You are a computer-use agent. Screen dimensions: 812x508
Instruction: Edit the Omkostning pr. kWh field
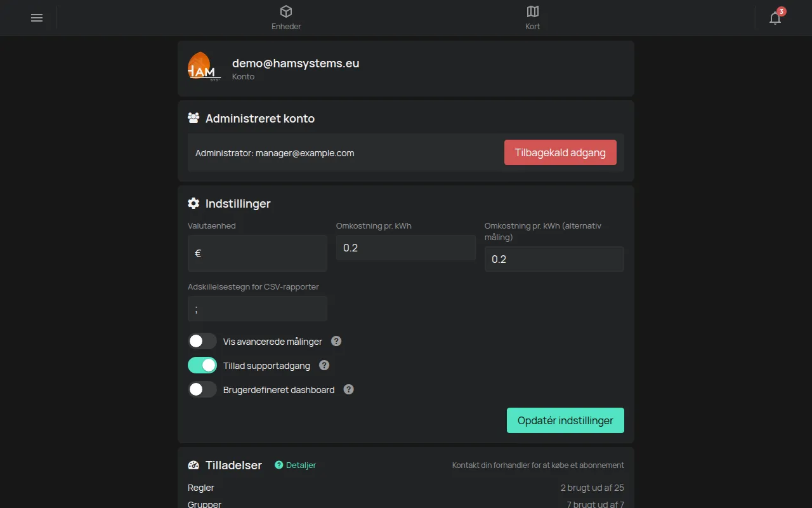click(x=406, y=248)
